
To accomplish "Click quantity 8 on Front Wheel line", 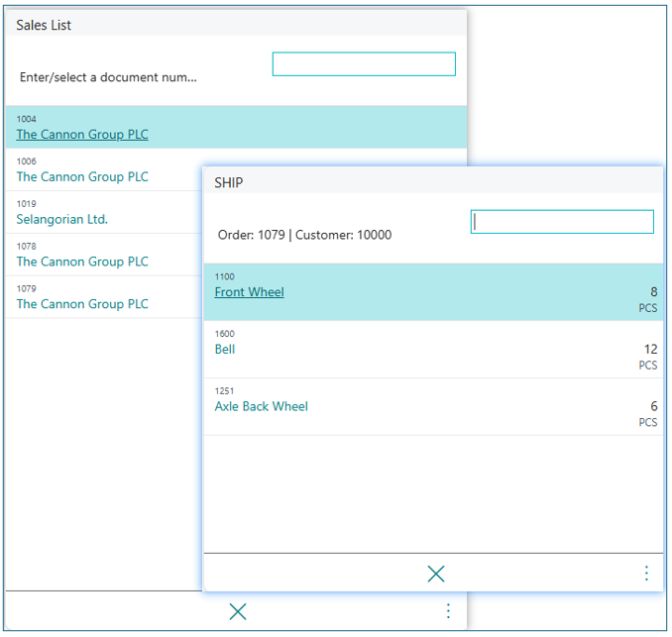I will click(653, 292).
